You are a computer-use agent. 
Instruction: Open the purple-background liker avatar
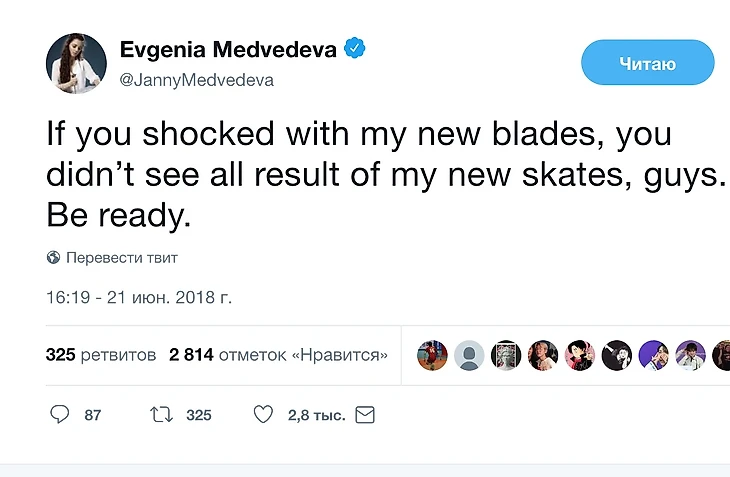pyautogui.click(x=654, y=355)
